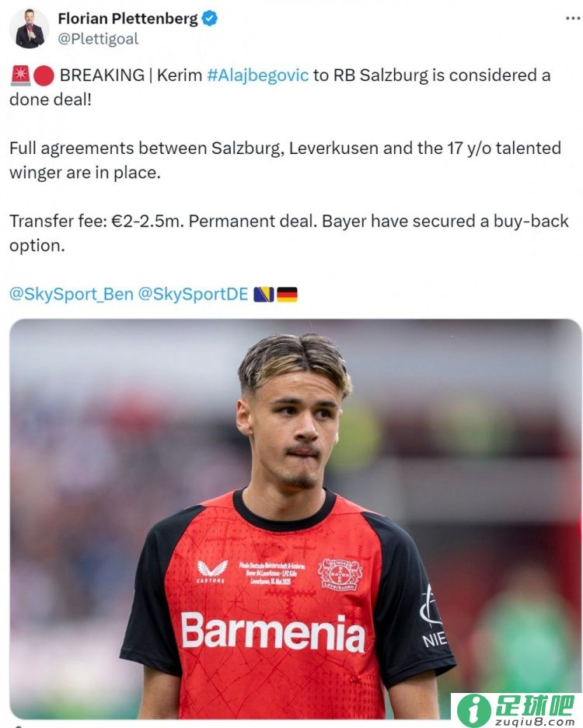Screen dimensions: 583x728
Task: Open the three-dot more options menu
Action: pyautogui.click(x=572, y=19)
